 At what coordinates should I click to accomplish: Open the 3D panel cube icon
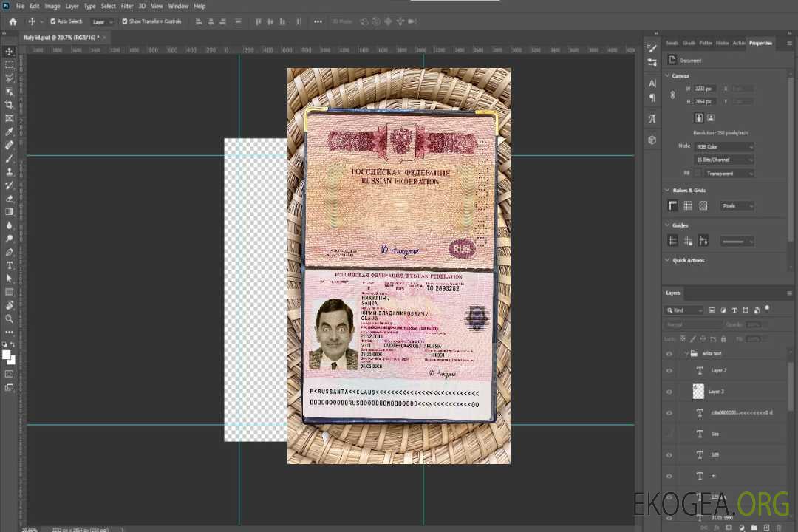[x=652, y=140]
